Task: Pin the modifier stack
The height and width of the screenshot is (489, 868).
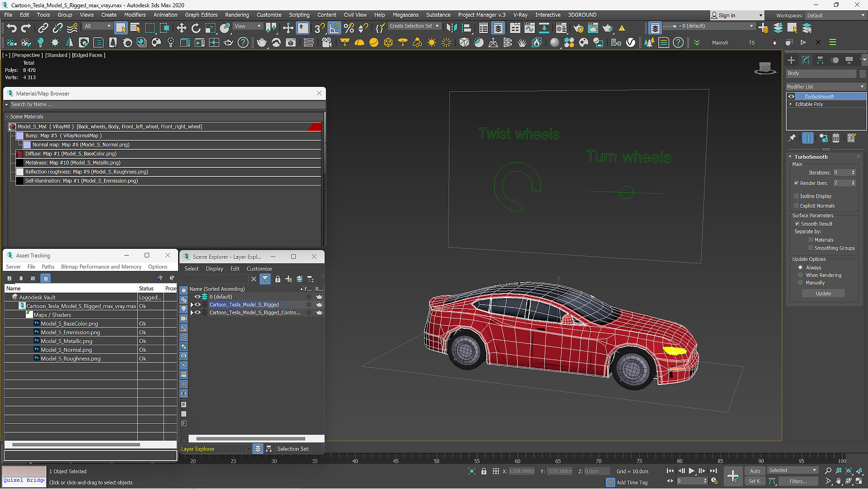Action: click(792, 138)
